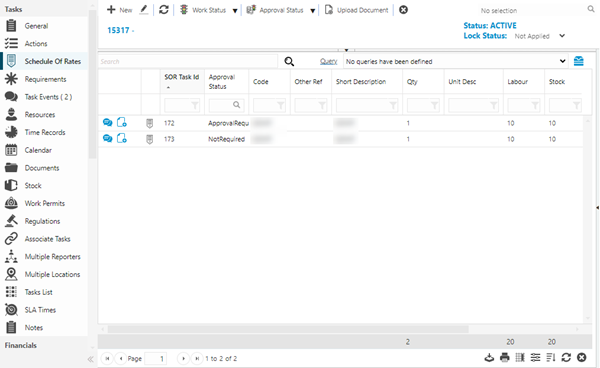600x368 pixels.
Task: Click the Calendar icon in sidebar
Action: pos(11,150)
